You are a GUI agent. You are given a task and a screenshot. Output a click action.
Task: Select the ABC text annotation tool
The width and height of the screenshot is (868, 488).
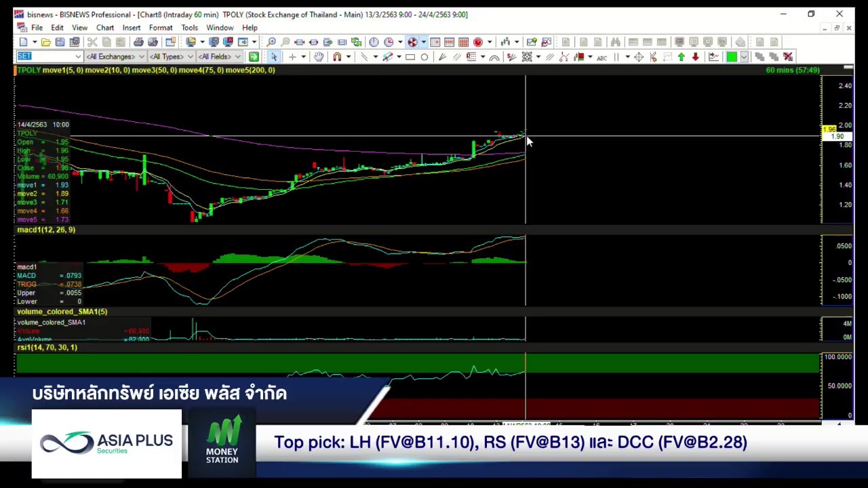coord(601,58)
